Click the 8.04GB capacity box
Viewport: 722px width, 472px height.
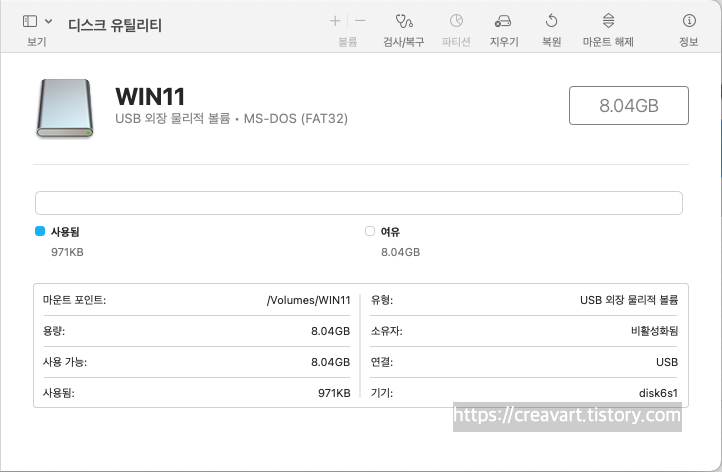coord(629,105)
